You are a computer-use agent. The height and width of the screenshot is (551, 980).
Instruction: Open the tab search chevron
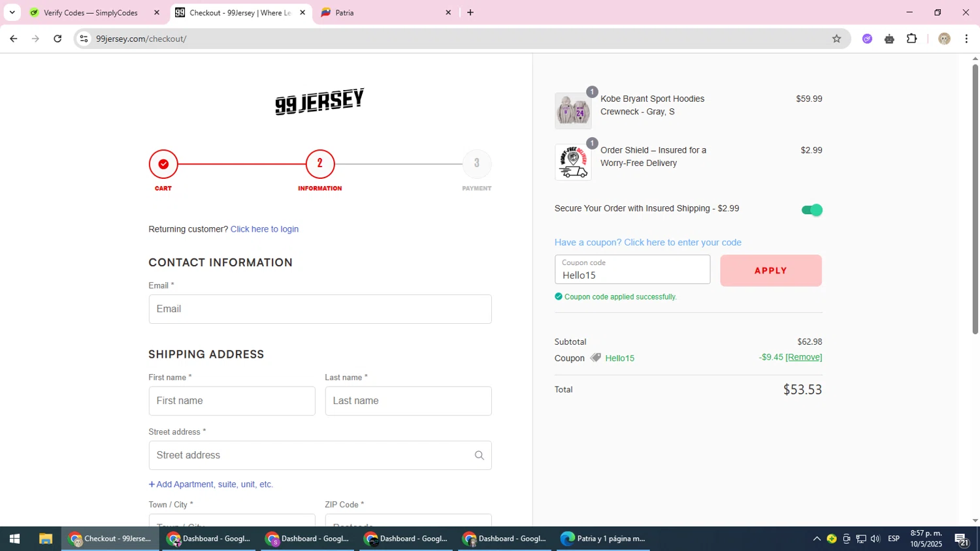coord(12,12)
